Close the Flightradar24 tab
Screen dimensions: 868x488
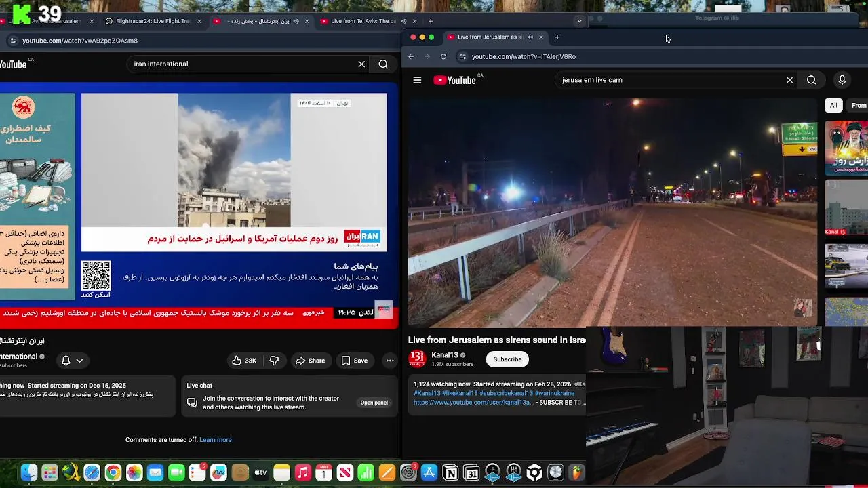coord(199,21)
